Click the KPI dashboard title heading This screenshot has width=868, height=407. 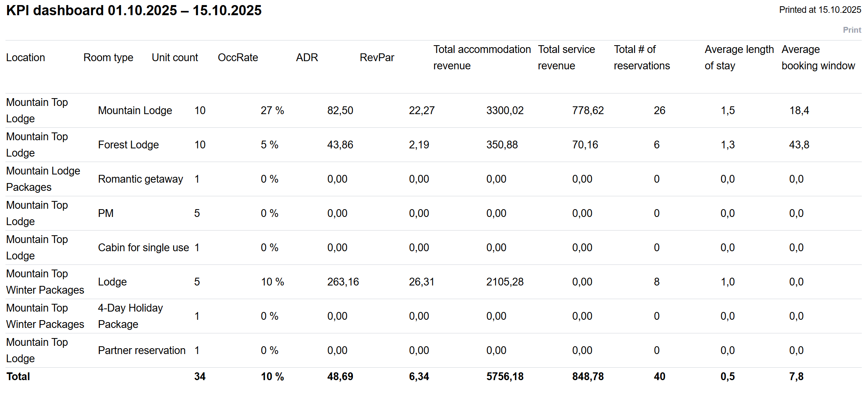tap(134, 11)
